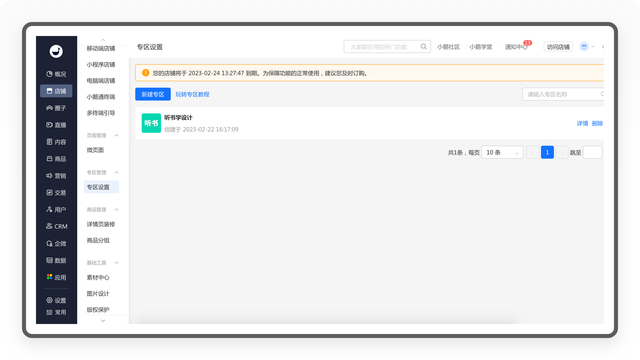Open the 玩转专区教程 link
This screenshot has height=360, width=640.
click(x=192, y=94)
